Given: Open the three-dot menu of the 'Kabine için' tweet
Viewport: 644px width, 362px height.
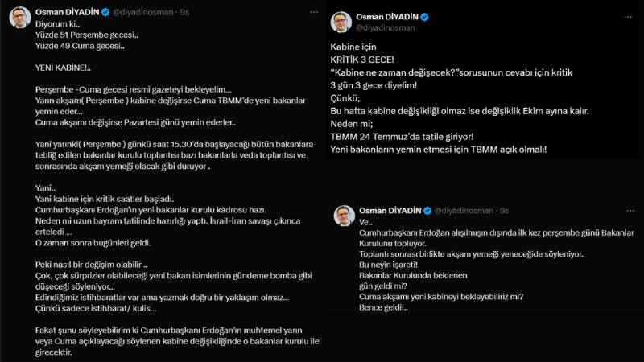Looking at the screenshot, I should (628, 17).
